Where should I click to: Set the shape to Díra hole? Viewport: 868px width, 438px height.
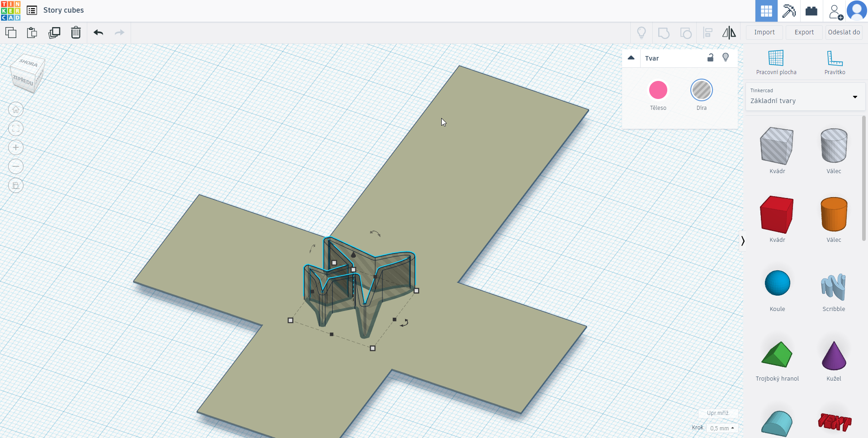701,90
